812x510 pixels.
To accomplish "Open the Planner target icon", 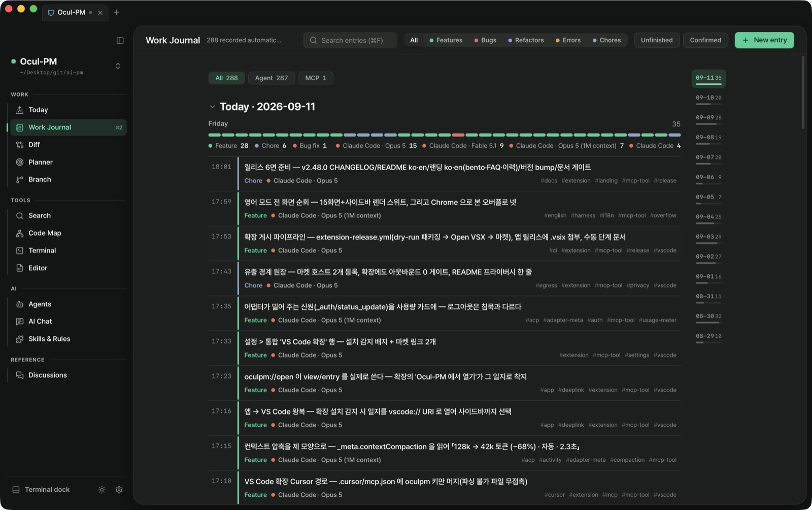I will pyautogui.click(x=20, y=162).
